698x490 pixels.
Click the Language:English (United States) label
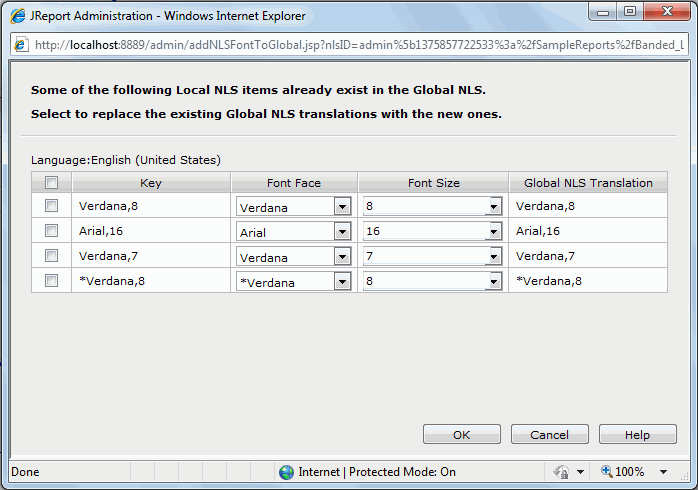pos(126,160)
